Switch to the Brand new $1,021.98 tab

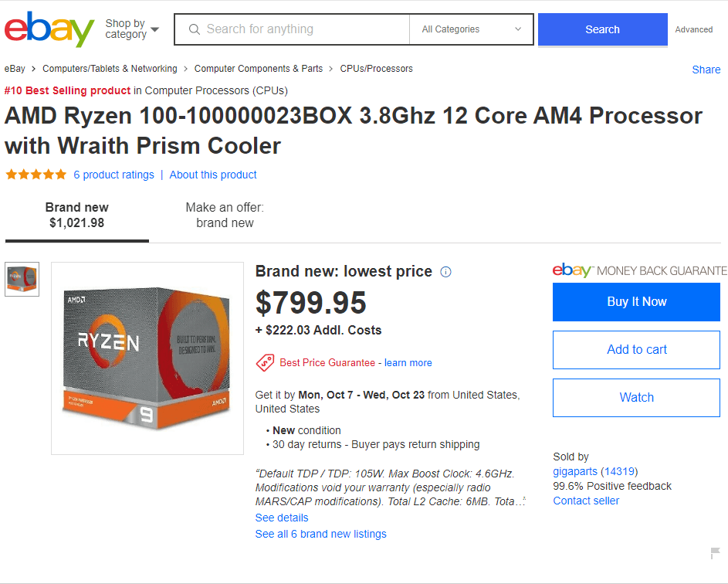point(76,215)
